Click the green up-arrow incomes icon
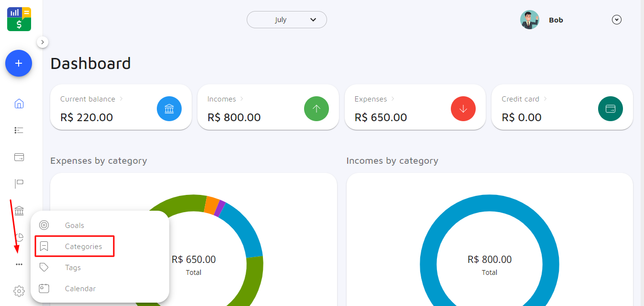644x306 pixels. 317,109
